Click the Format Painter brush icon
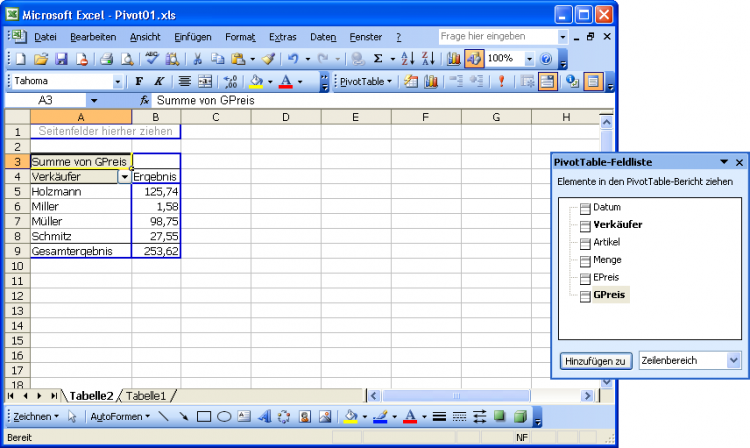This screenshot has width=750, height=448. point(268,59)
